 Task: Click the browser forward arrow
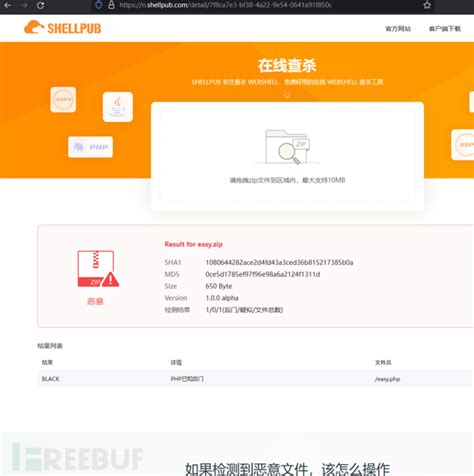pos(24,5)
